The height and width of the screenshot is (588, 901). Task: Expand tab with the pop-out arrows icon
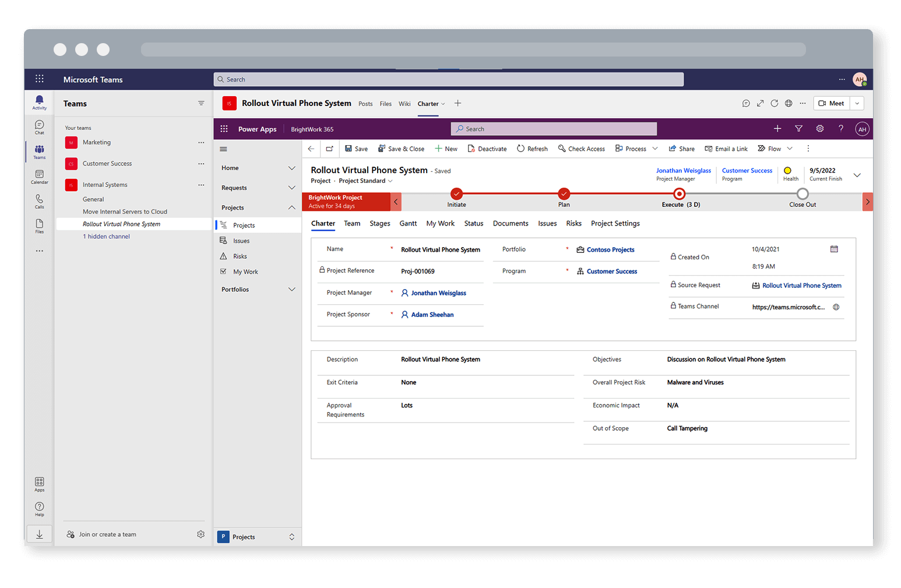pos(760,103)
